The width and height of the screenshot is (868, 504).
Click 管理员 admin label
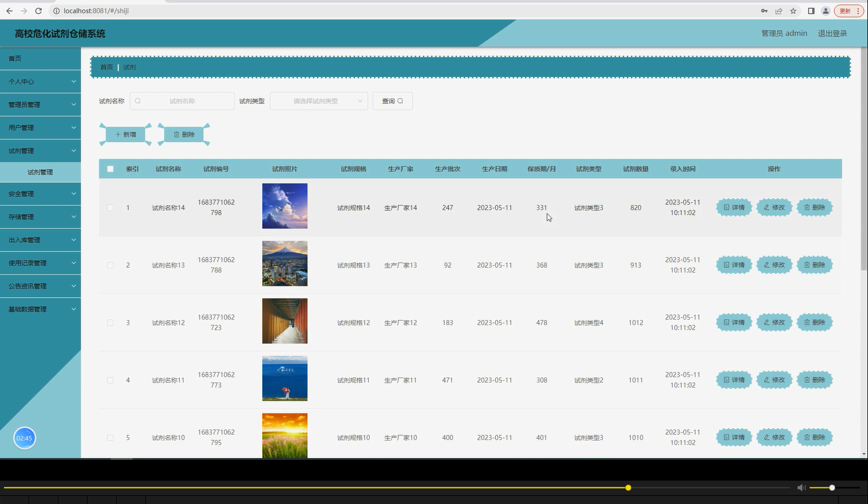click(x=784, y=33)
